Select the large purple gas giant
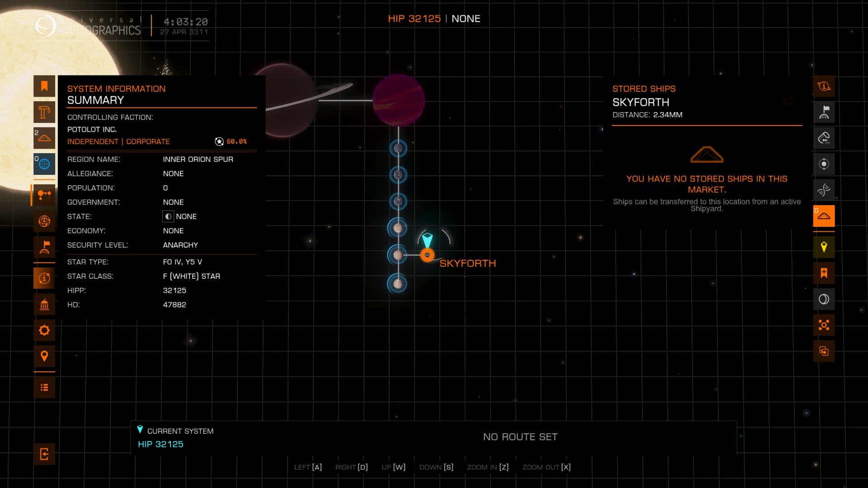The height and width of the screenshot is (488, 868). (399, 100)
